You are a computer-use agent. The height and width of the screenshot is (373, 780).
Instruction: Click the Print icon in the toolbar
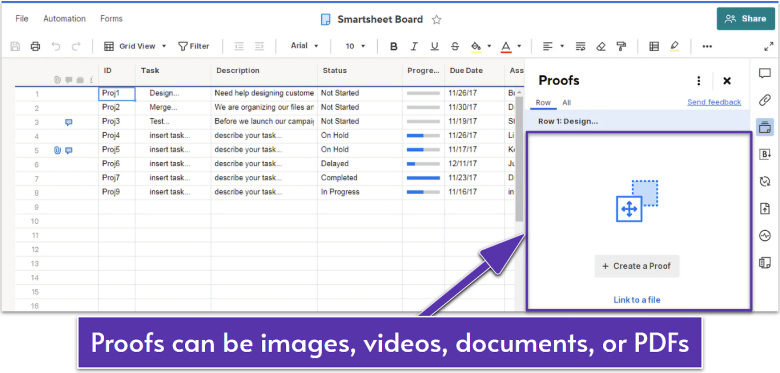[35, 46]
